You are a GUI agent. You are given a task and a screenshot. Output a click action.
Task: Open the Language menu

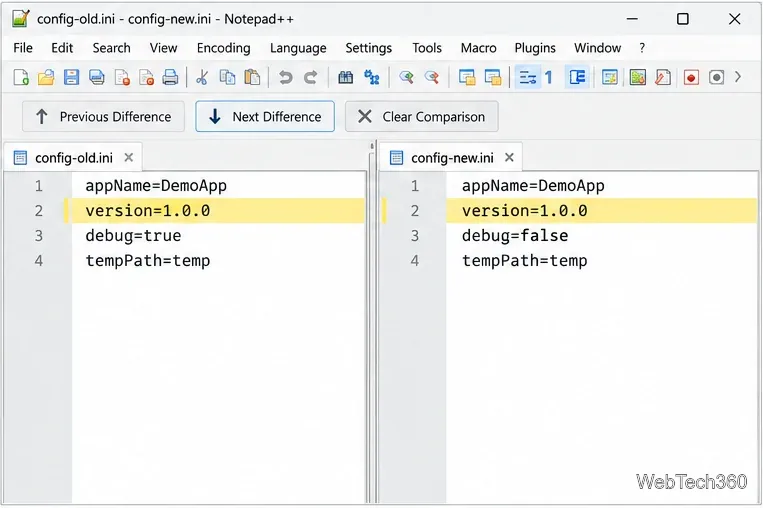(x=298, y=48)
